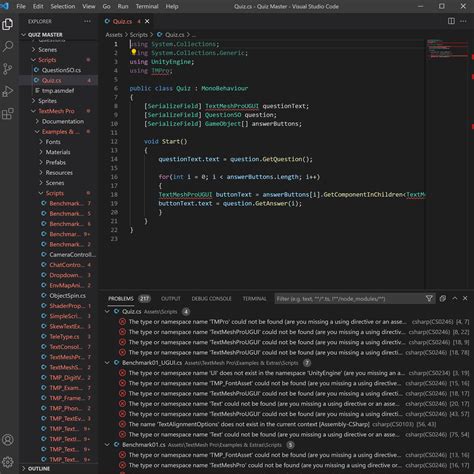Open the Manage gear icon

pos(8,462)
